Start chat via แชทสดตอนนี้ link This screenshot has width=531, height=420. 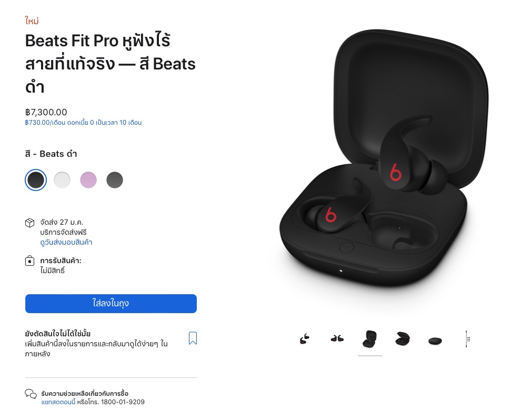point(58,402)
